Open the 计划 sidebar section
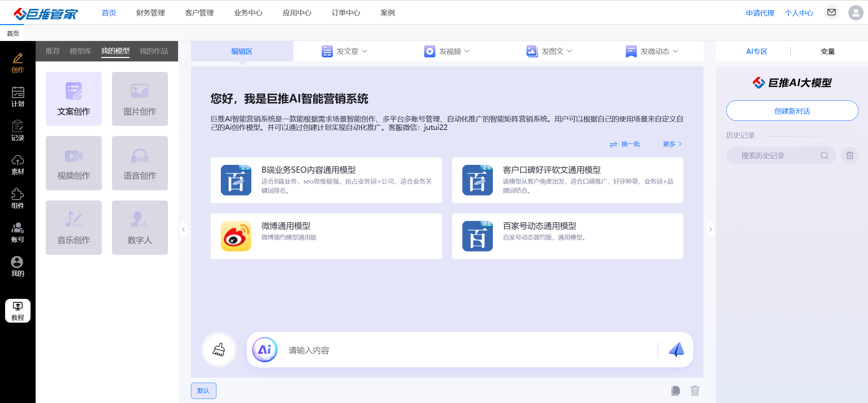 (x=18, y=97)
